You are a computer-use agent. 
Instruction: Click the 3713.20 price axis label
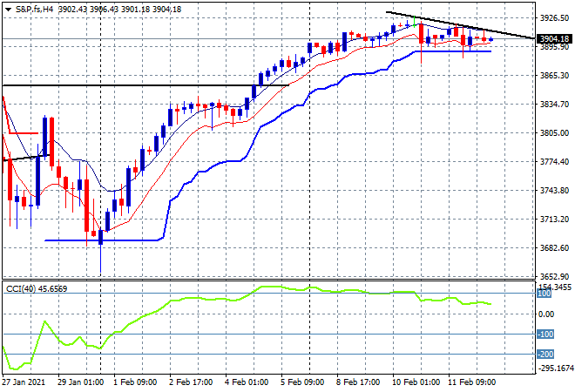(554, 220)
